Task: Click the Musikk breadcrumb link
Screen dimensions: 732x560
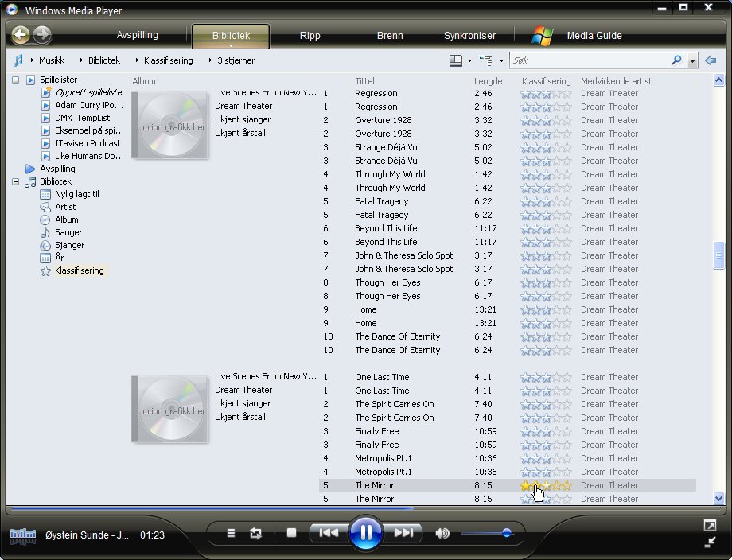Action: [x=52, y=60]
